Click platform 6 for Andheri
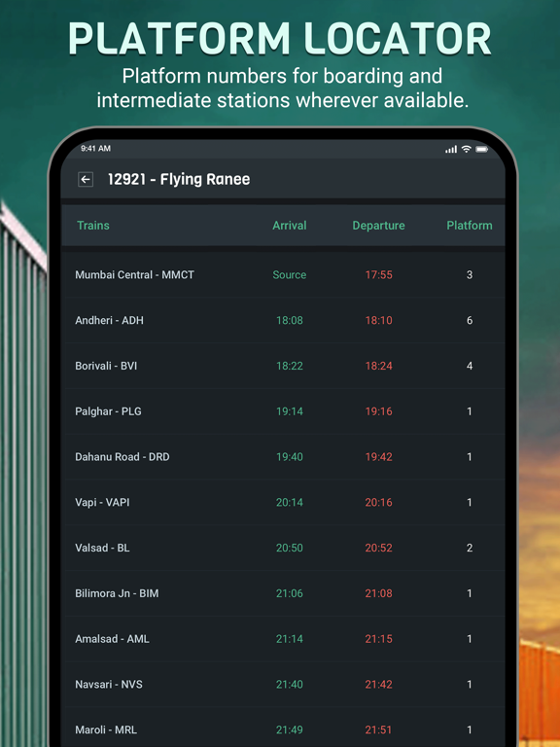This screenshot has width=560, height=747. (x=470, y=320)
